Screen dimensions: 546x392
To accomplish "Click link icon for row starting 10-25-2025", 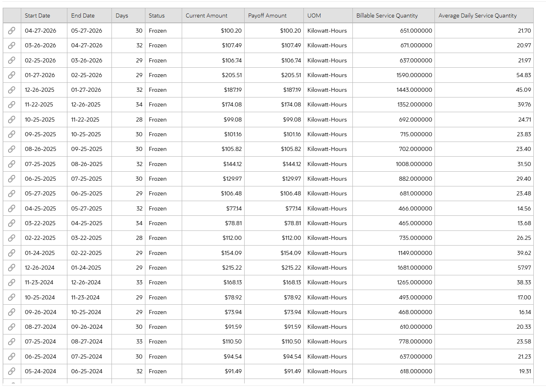I will pyautogui.click(x=12, y=120).
